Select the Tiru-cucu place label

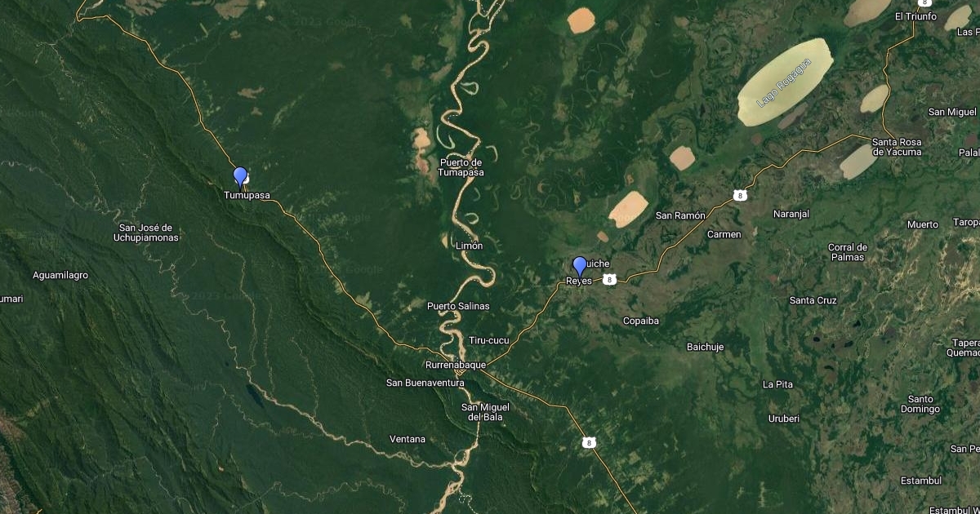click(489, 340)
